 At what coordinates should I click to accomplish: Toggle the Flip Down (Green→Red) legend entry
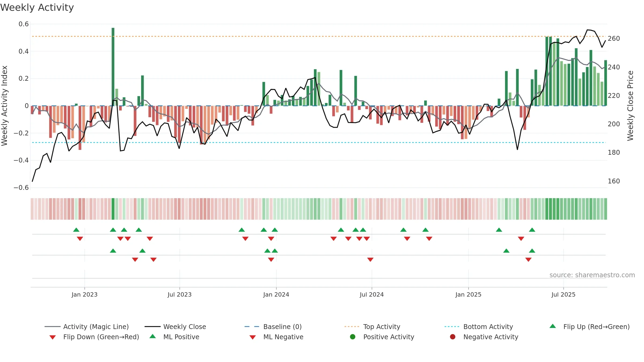[x=94, y=337]
